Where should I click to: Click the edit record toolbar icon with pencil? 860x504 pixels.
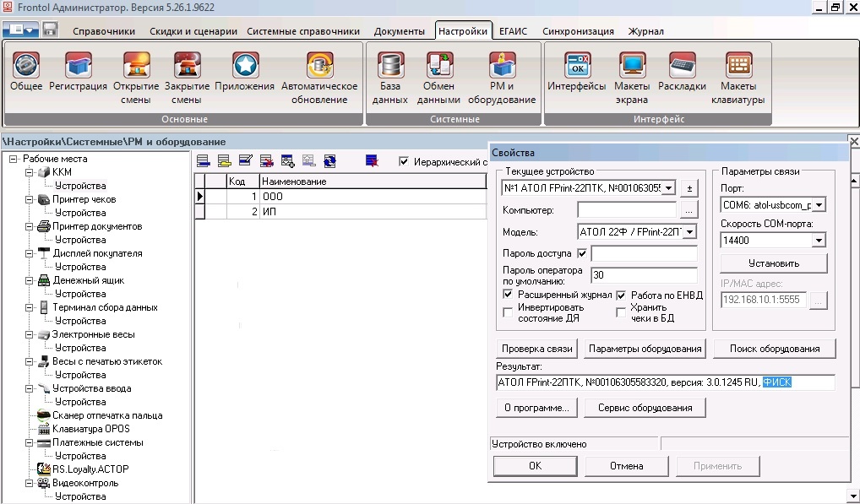coord(245,161)
